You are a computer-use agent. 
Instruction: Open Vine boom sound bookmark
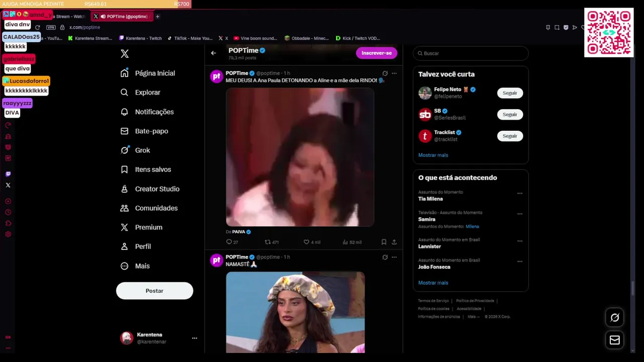[x=256, y=38]
